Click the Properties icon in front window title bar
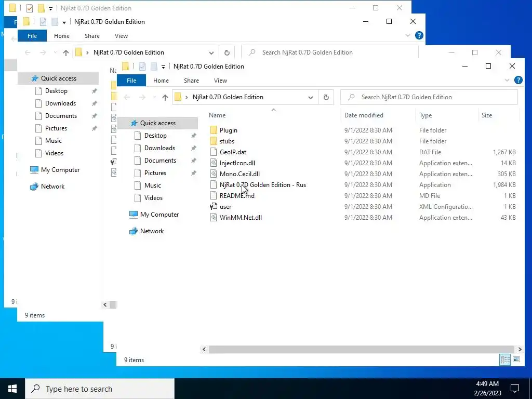This screenshot has height=399, width=532. click(142, 66)
